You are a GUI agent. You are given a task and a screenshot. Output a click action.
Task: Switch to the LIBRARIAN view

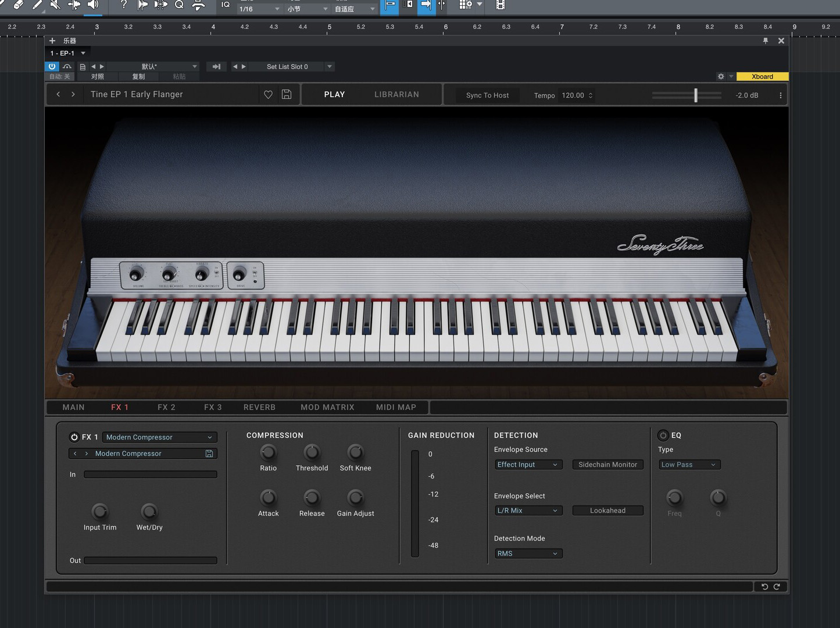[x=396, y=94]
